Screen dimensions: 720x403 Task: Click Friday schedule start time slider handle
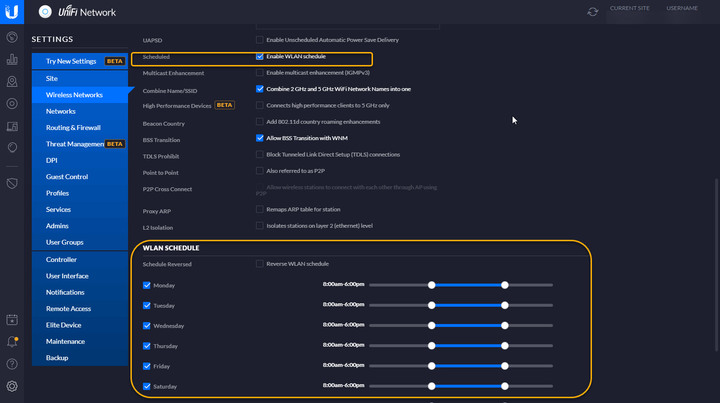tap(431, 366)
